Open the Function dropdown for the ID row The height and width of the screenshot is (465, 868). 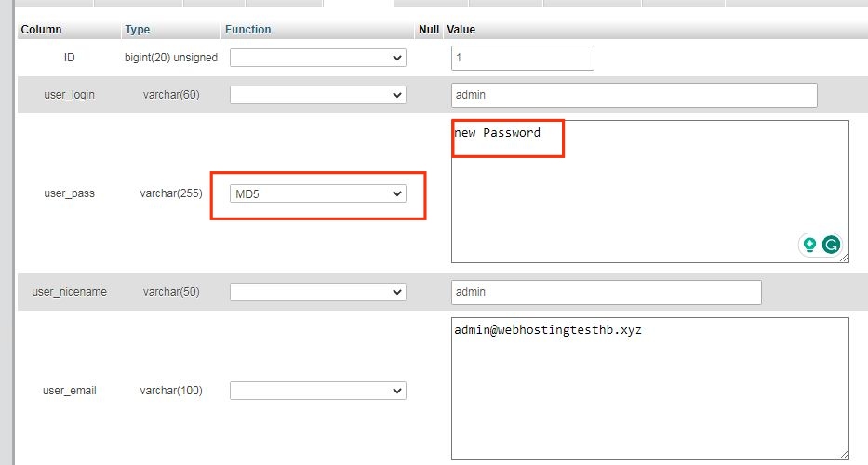click(x=318, y=58)
